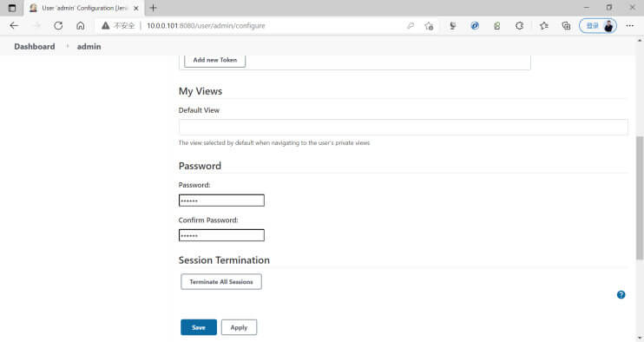
Task: Click the browser Back arrow
Action: pyautogui.click(x=14, y=25)
